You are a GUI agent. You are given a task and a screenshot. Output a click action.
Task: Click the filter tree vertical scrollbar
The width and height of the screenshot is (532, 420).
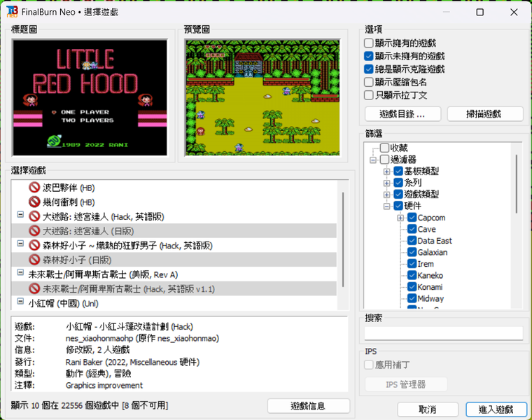point(517,183)
